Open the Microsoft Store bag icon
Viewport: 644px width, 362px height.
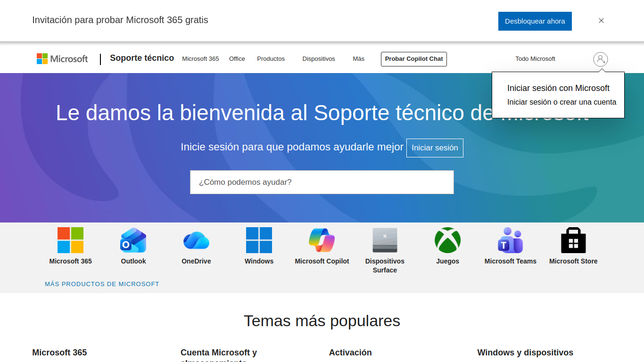coord(573,240)
